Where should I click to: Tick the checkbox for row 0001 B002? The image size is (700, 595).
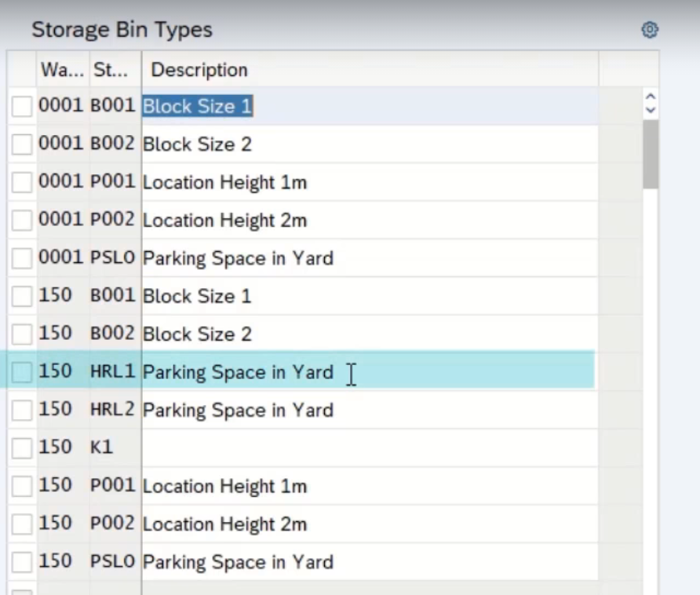(22, 144)
